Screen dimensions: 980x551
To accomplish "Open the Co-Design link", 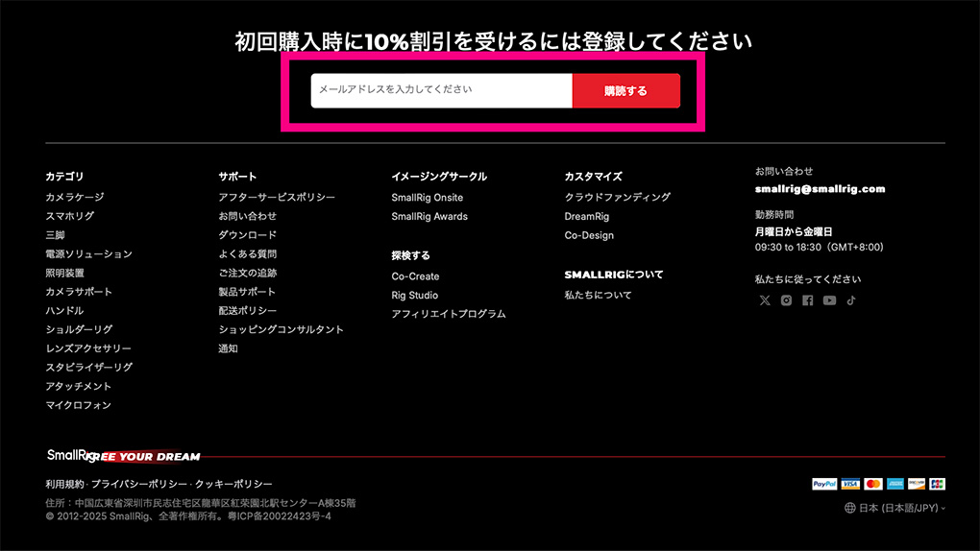I will [589, 235].
